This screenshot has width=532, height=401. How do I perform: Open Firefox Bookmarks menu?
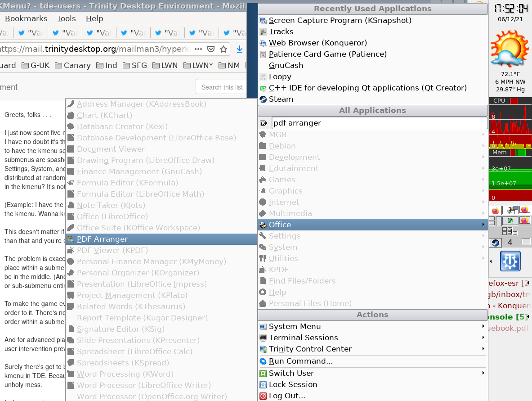[x=26, y=18]
